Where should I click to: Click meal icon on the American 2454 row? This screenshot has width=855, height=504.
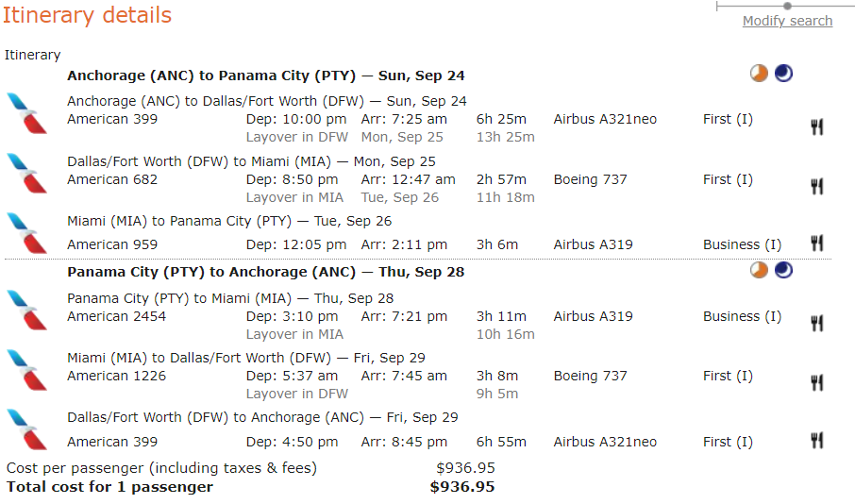(817, 324)
